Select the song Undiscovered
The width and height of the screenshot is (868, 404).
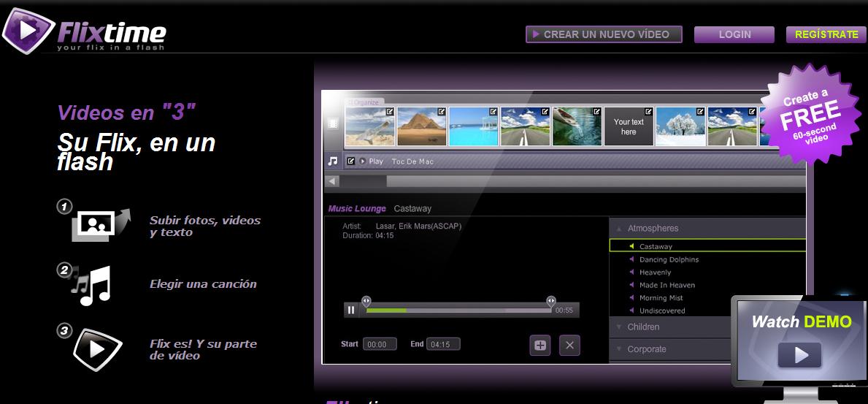click(x=662, y=310)
